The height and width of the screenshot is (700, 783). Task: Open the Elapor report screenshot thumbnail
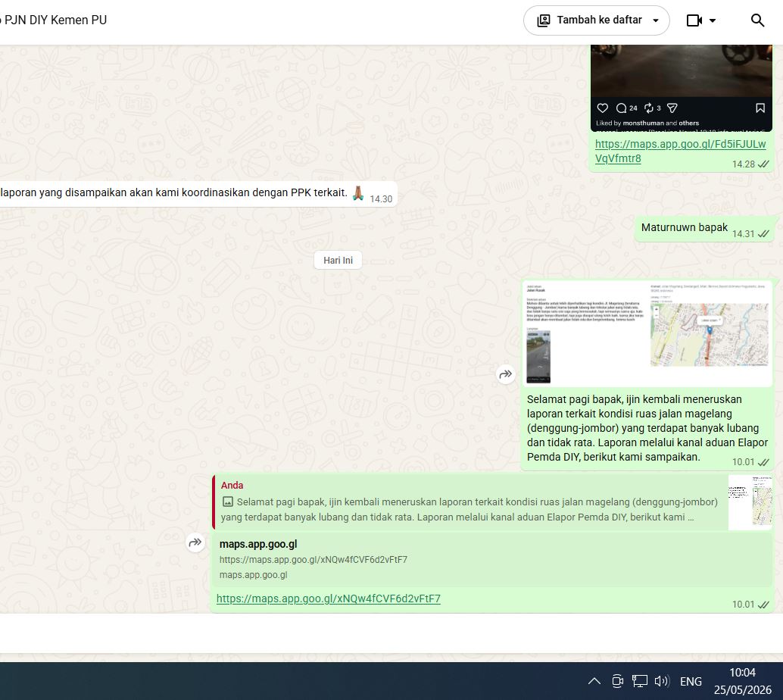pos(647,333)
